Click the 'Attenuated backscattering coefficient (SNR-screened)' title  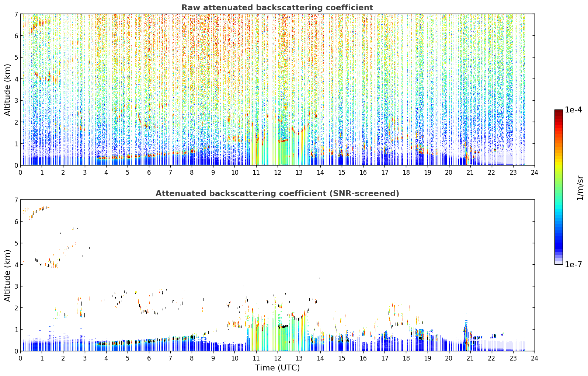[x=277, y=194]
